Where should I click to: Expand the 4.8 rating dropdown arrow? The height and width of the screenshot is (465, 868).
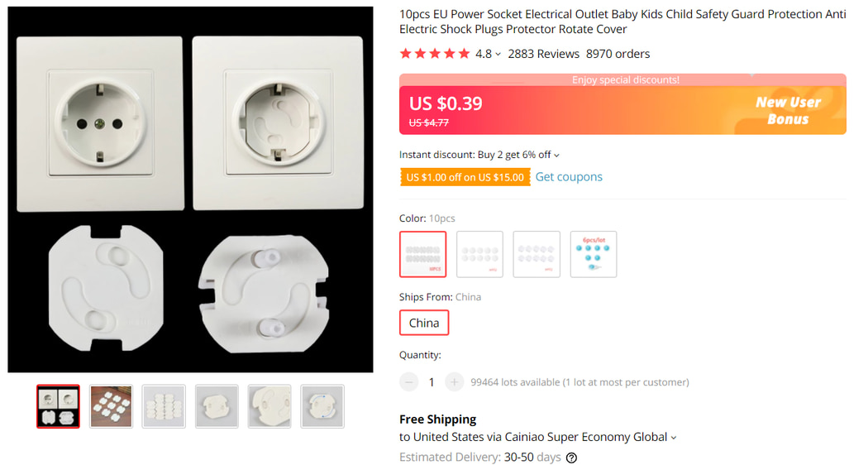498,55
